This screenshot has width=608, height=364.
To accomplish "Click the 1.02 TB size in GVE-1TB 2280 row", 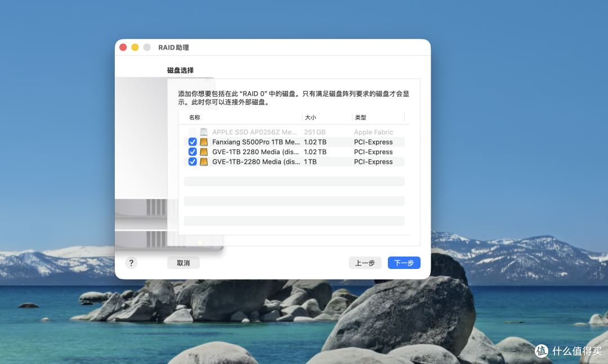I will (x=315, y=152).
